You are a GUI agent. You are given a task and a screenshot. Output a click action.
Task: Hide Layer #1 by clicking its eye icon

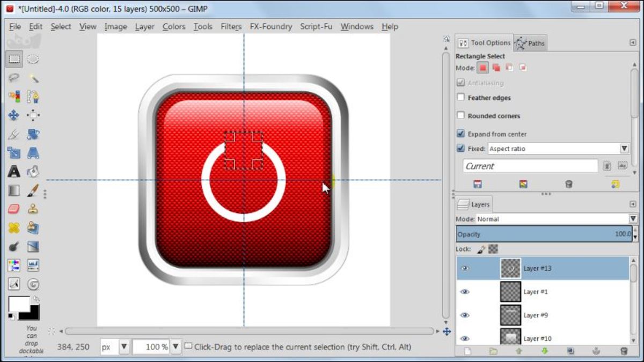(x=465, y=291)
